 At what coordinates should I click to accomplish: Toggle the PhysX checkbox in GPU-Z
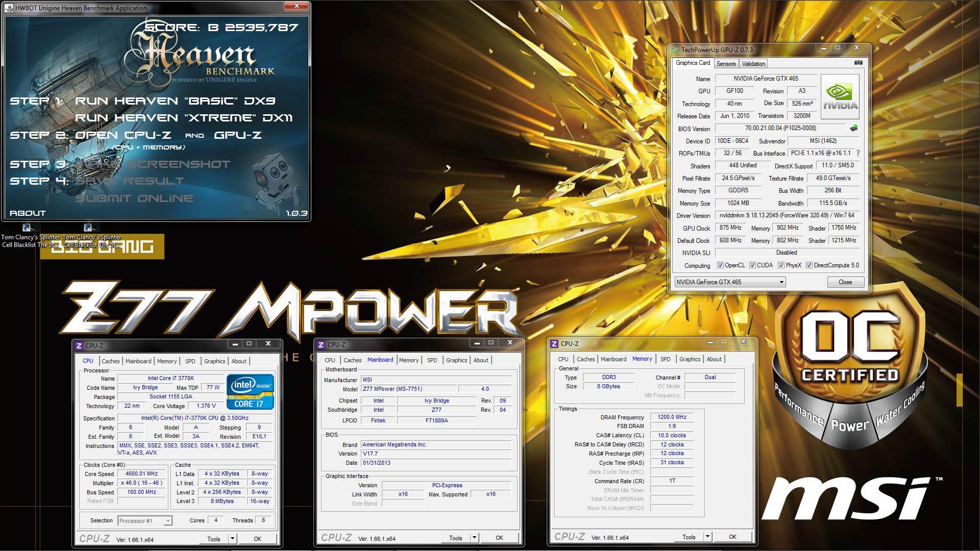point(781,265)
